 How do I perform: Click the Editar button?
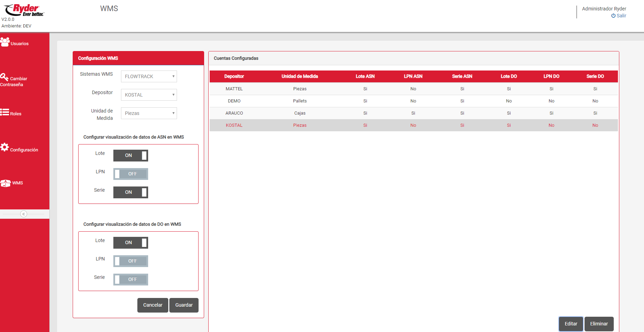click(x=571, y=324)
